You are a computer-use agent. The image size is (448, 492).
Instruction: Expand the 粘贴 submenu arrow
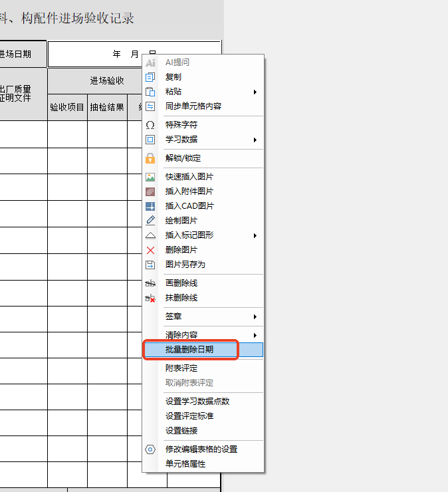pyautogui.click(x=255, y=92)
